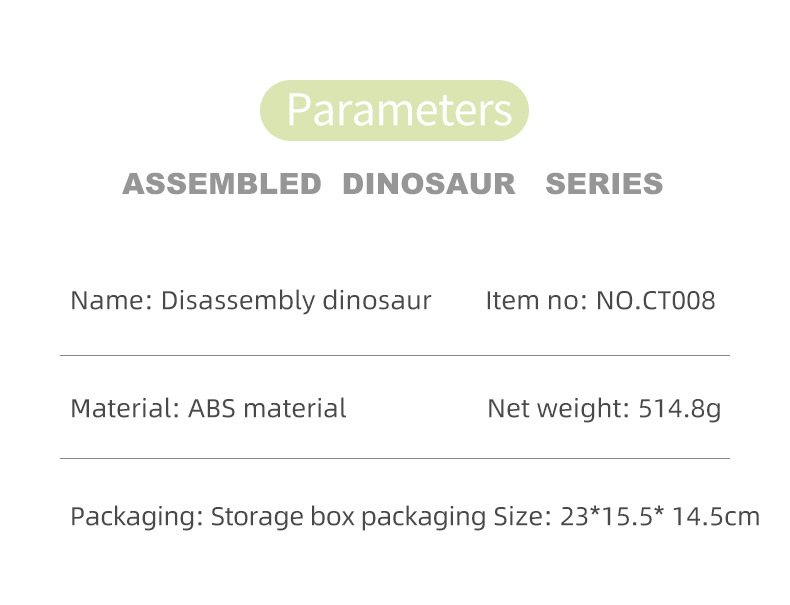The image size is (790, 605).
Task: Select the item number NO.CT008
Action: pos(656,300)
